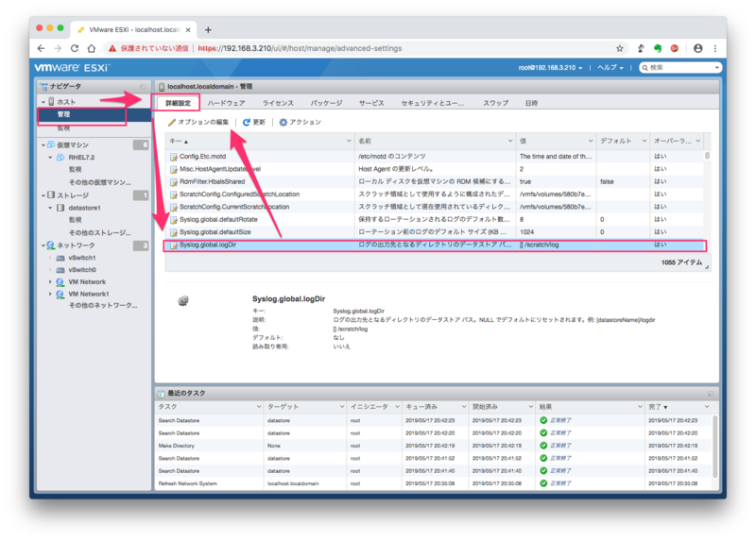Collapse the Host tree node
756x541 pixels.
pyautogui.click(x=43, y=102)
